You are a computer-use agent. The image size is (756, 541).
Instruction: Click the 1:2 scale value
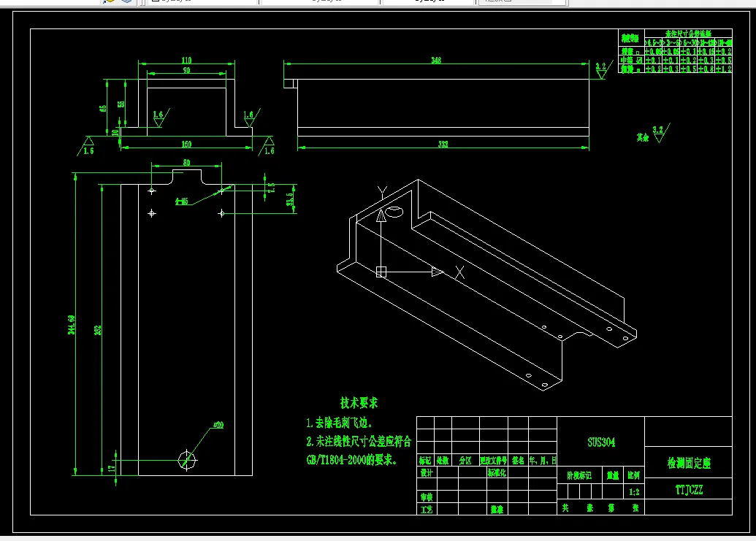(634, 492)
